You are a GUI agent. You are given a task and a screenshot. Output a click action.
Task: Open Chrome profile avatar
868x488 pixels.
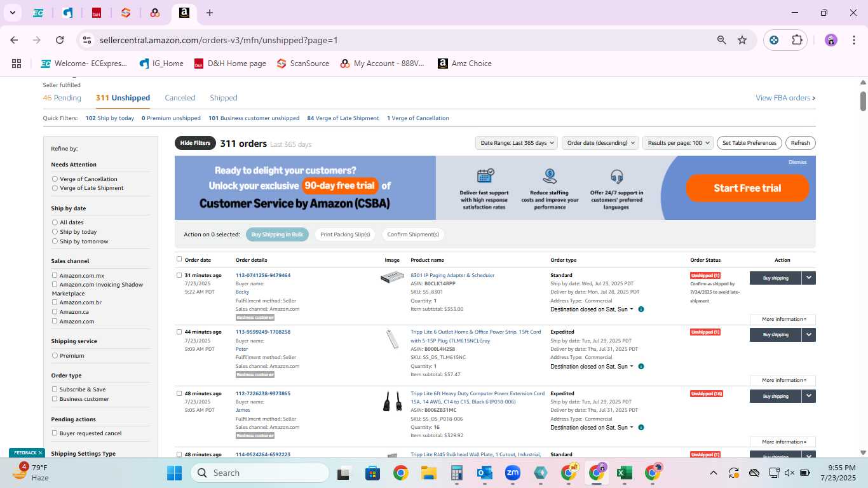tap(831, 40)
